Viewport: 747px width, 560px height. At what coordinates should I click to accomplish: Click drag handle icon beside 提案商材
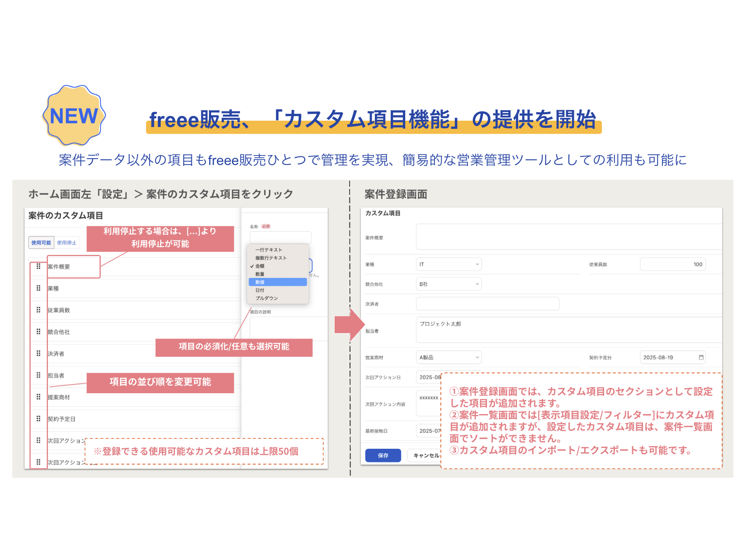[x=38, y=396]
